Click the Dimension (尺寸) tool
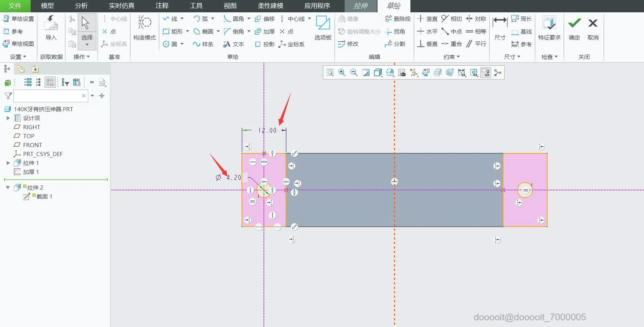 (x=500, y=28)
